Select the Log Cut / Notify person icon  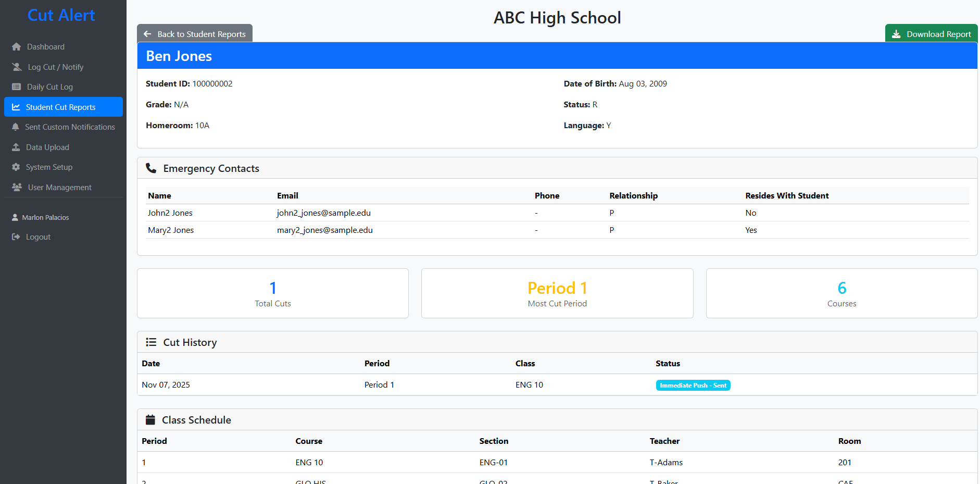[16, 67]
